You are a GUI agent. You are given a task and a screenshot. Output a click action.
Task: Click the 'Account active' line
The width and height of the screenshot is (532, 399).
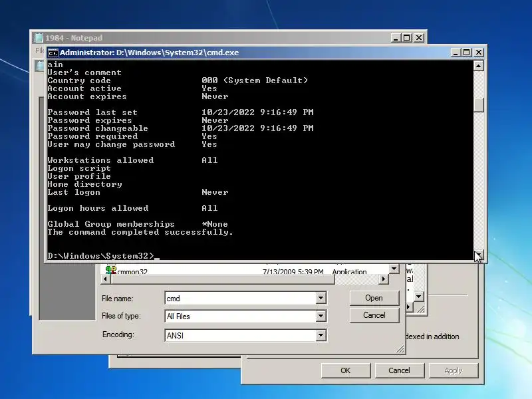132,88
